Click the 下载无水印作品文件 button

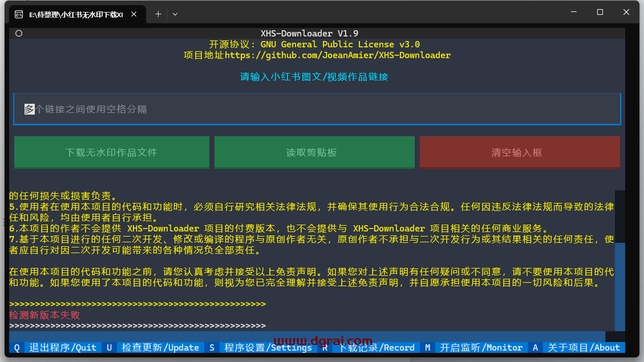112,152
